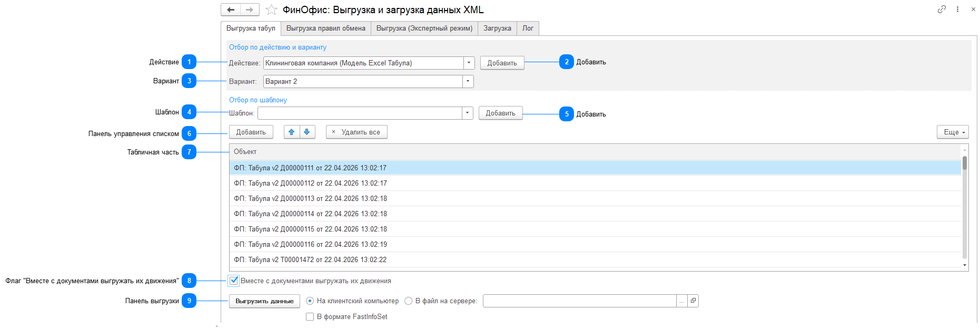The width and height of the screenshot is (980, 328).
Task: Expand the Вариант dropdown list arrow
Action: coord(468,81)
